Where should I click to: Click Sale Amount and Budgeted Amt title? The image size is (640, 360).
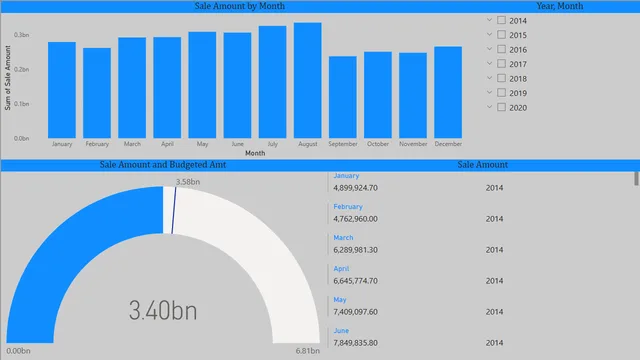pyautogui.click(x=163, y=164)
